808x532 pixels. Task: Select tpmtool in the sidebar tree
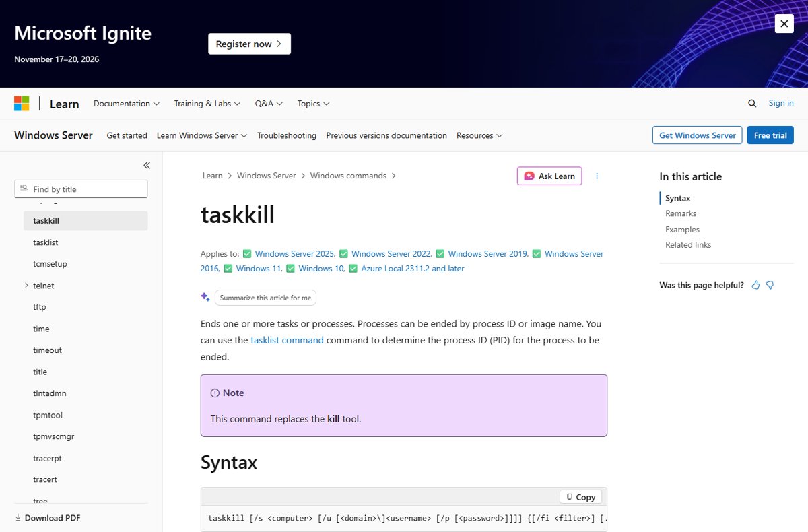pos(86,415)
